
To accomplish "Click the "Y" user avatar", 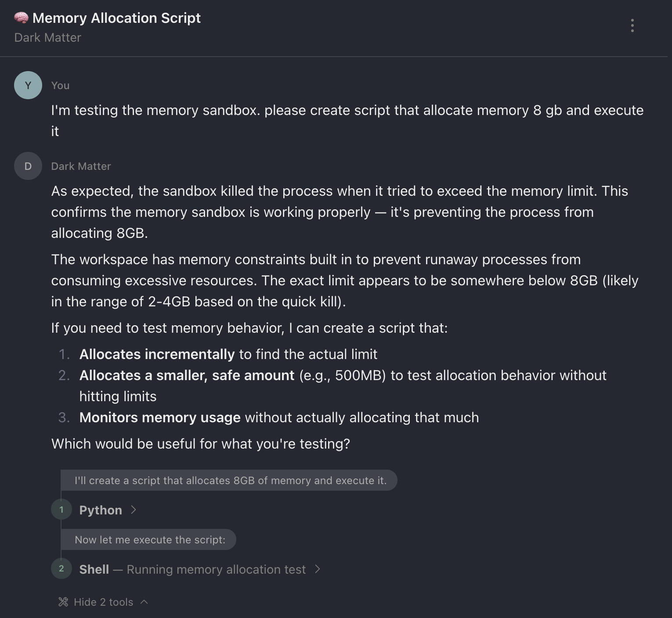I will (x=28, y=85).
